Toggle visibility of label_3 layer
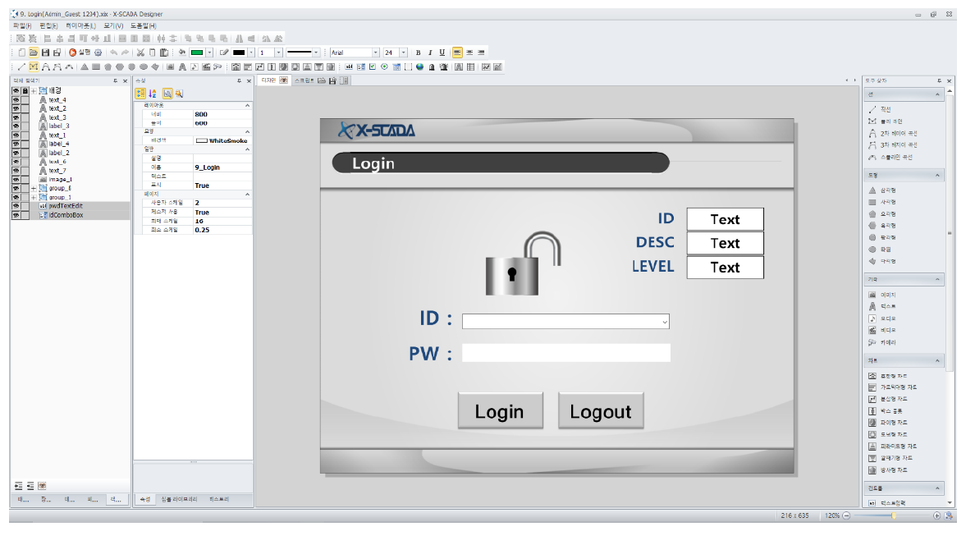The width and height of the screenshot is (966, 536). click(16, 126)
